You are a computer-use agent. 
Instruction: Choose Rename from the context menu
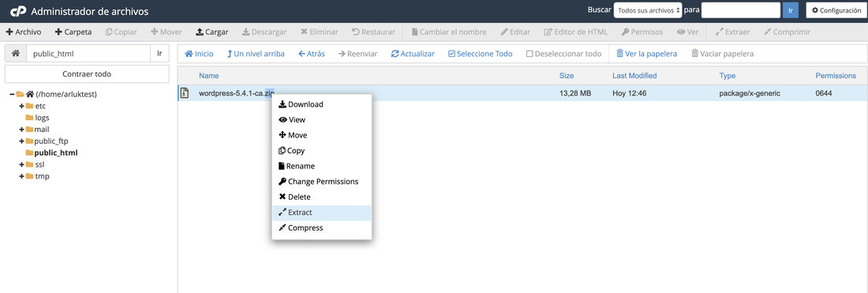pos(322,166)
